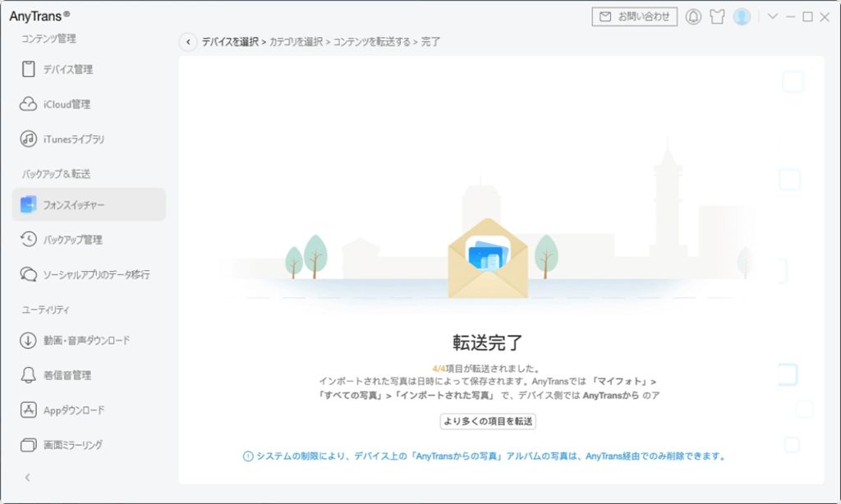Open デバイス管理 in the sidebar
841x504 pixels.
click(68, 70)
